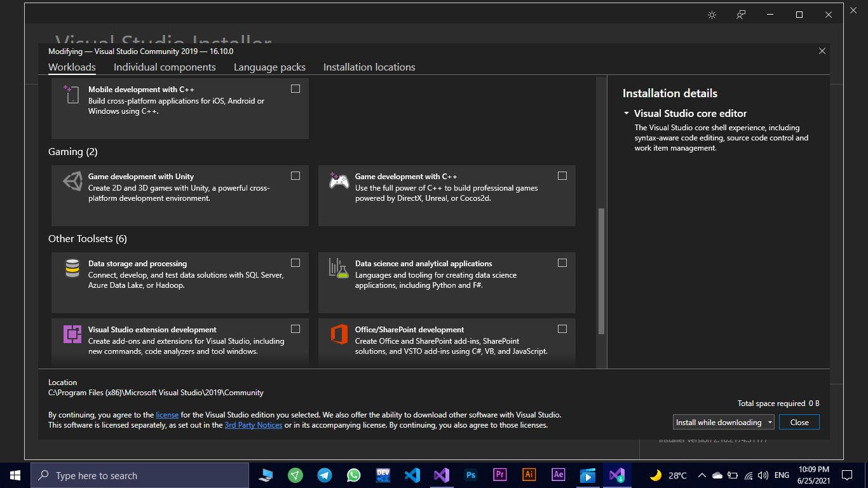Image resolution: width=868 pixels, height=488 pixels.
Task: Open the 28°C weather widget
Action: click(x=668, y=475)
